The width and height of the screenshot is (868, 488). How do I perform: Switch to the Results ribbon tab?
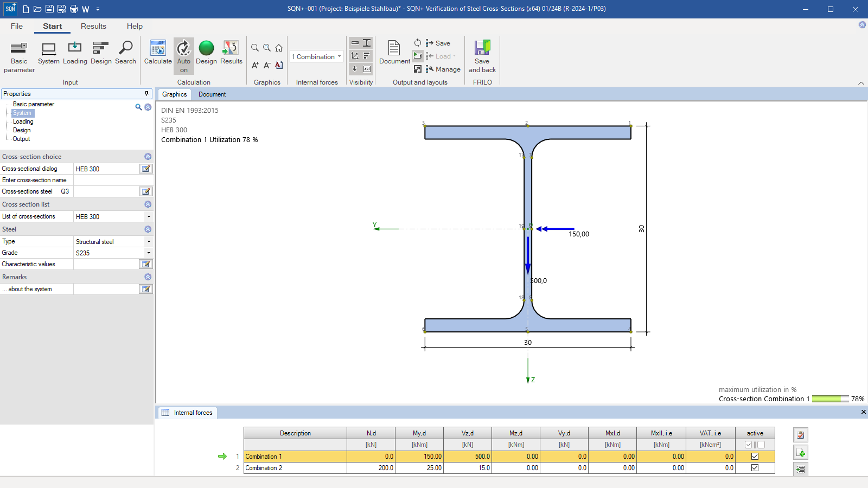(x=93, y=26)
